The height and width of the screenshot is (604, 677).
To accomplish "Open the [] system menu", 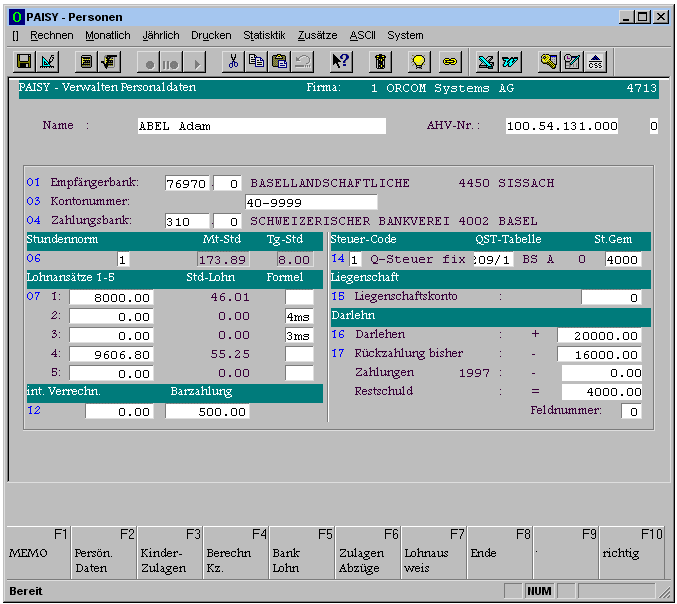I will [x=16, y=36].
